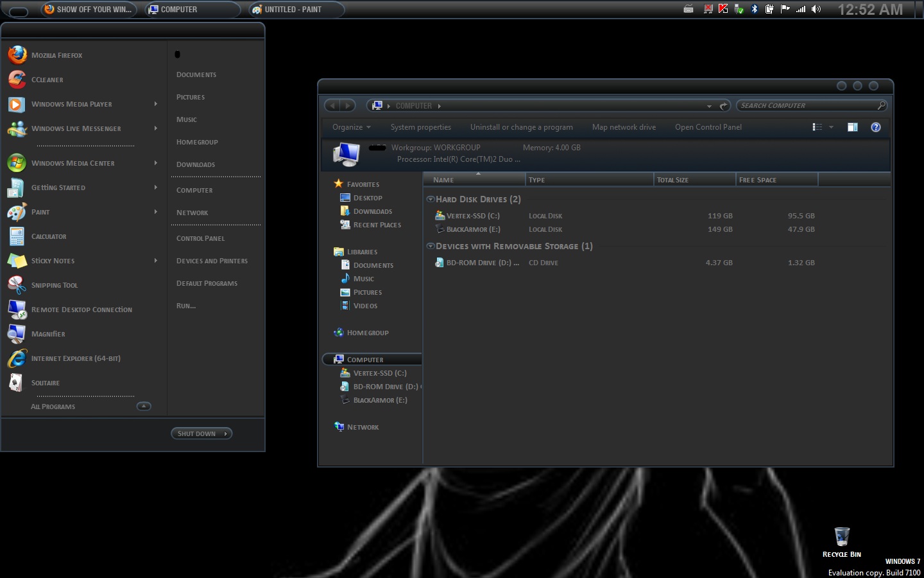Expand Windows Media Player submenu arrow

(x=156, y=104)
